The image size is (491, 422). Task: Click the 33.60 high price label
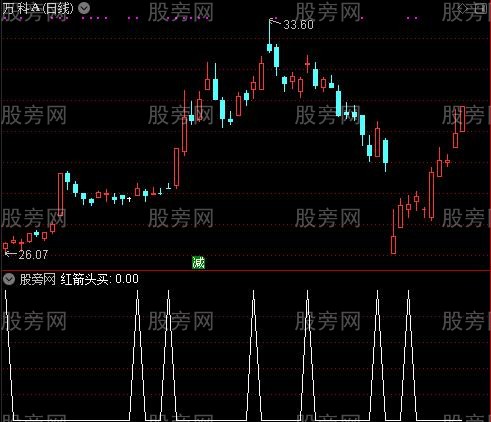298,25
